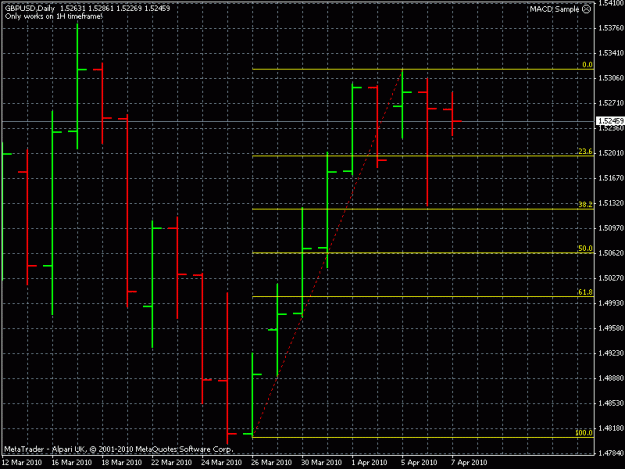Click price scale value 1.53410
This screenshot has width=625, height=469.
click(611, 53)
